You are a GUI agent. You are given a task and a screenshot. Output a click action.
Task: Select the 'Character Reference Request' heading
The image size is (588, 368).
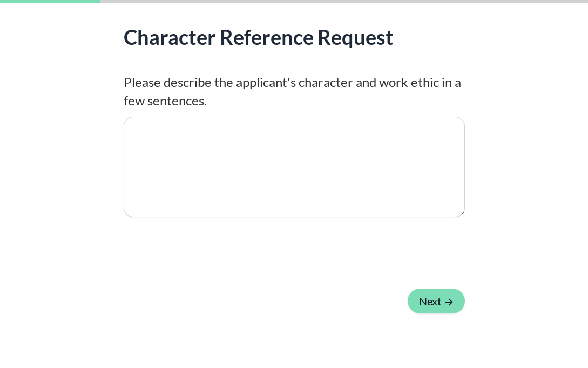(258, 37)
